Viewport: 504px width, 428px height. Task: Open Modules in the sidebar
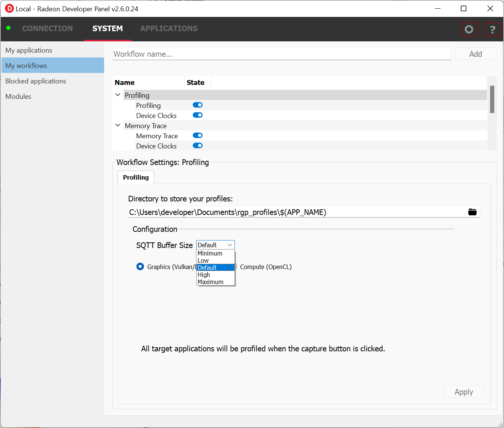(53, 96)
